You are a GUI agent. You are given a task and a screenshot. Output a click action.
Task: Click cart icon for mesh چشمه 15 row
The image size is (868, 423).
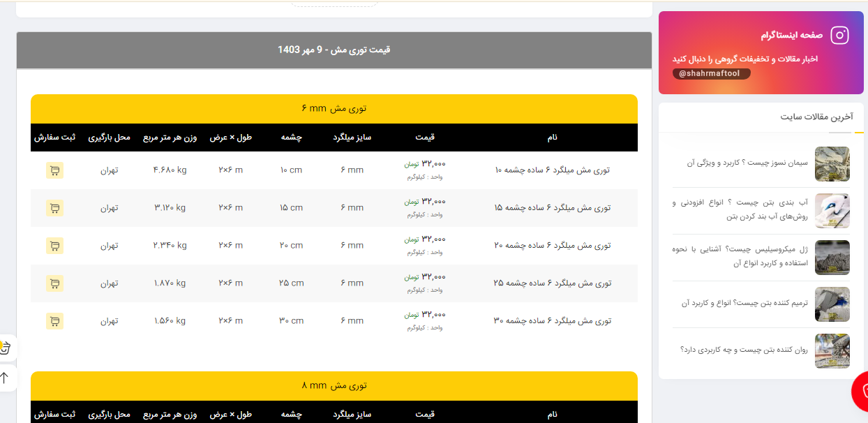pyautogui.click(x=54, y=208)
